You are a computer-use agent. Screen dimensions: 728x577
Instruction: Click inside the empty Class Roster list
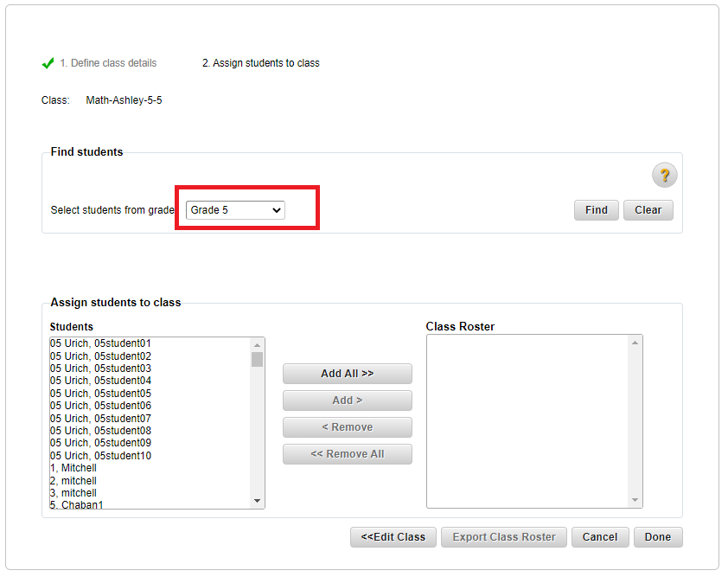(532, 415)
